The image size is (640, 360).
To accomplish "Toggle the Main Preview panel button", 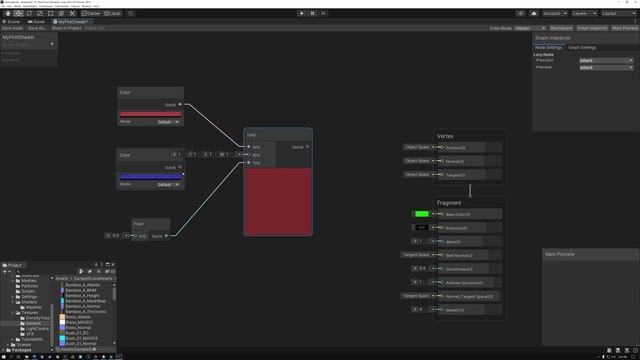I will 624,28.
